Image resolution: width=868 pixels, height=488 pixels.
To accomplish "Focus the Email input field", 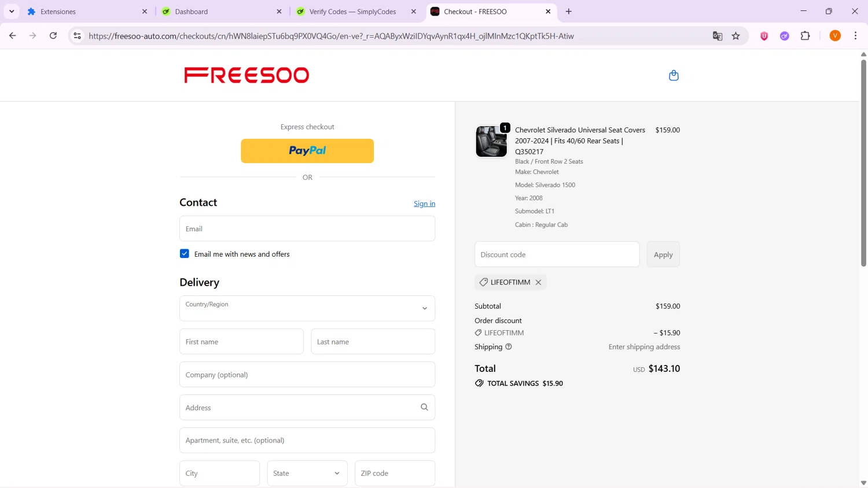I will 307,228.
